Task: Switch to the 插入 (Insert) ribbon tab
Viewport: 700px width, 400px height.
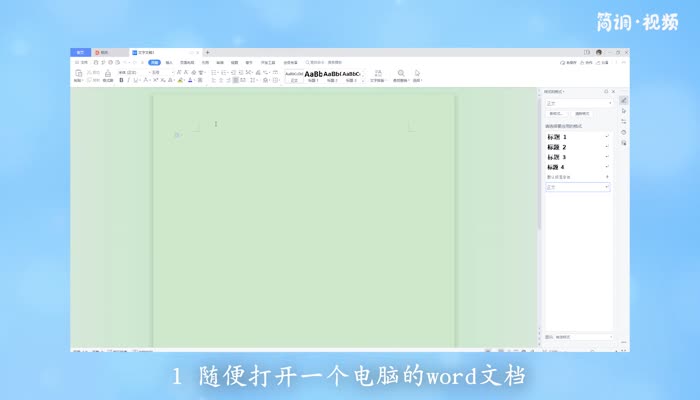Action: click(x=169, y=62)
